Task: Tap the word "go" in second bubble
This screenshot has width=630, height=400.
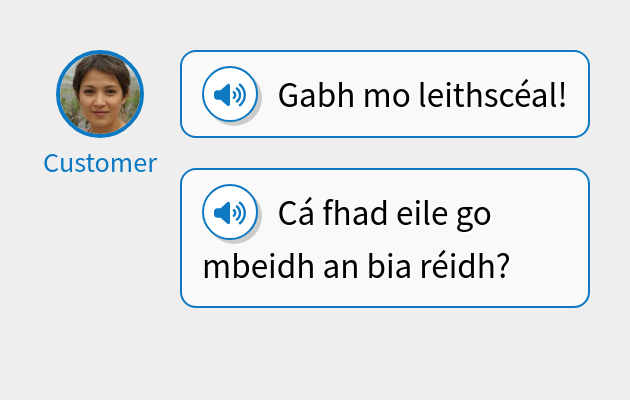Action: (474, 215)
